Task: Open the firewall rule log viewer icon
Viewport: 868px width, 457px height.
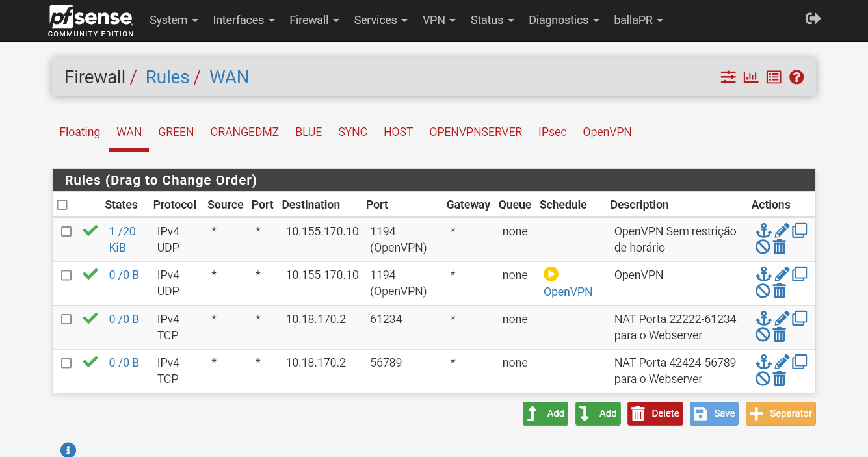Action: click(x=773, y=77)
